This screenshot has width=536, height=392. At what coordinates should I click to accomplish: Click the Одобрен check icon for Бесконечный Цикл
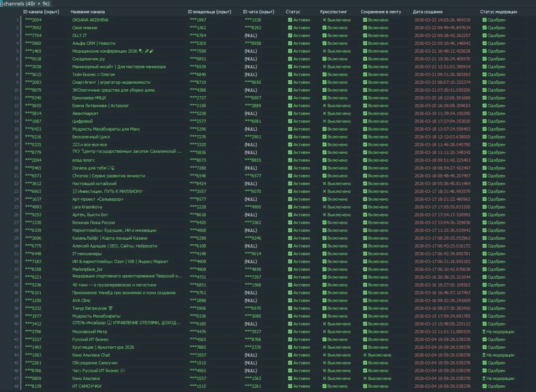484,137
